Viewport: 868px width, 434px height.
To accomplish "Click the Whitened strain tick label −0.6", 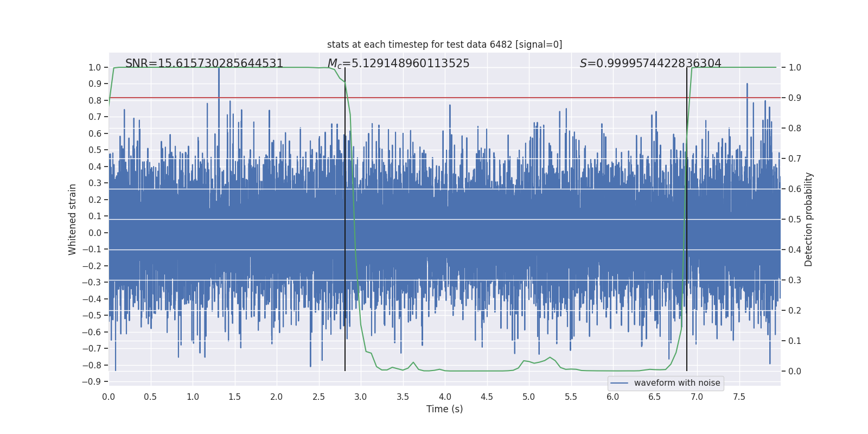I will point(92,332).
